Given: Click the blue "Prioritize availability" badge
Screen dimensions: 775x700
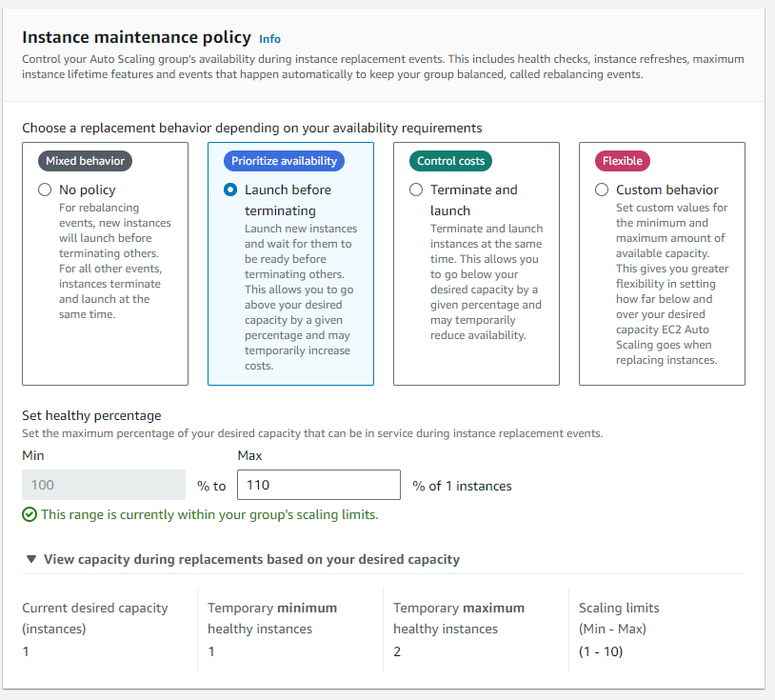Looking at the screenshot, I should pos(284,161).
